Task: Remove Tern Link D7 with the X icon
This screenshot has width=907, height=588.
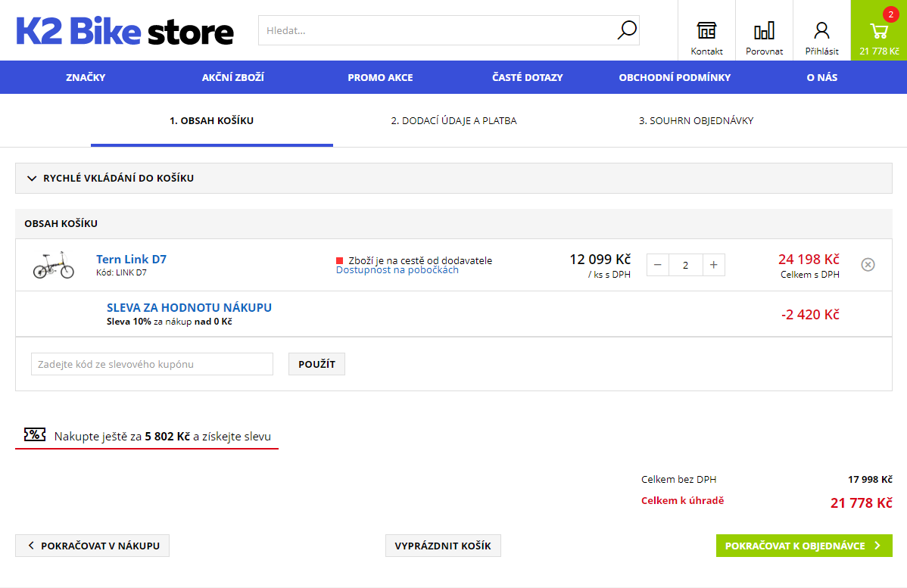Action: pos(868,265)
